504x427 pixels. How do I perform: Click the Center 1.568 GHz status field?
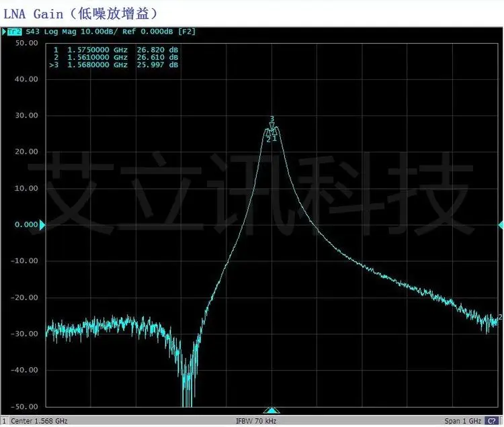coord(39,420)
